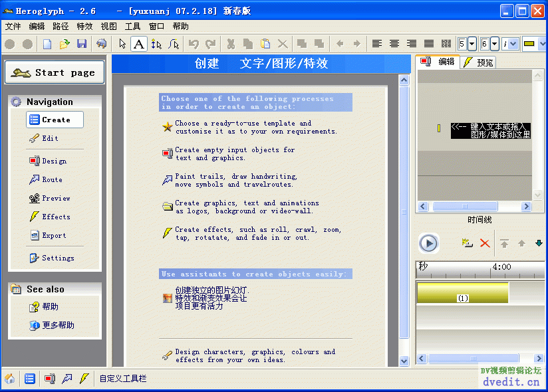Open the 窗口 menu

click(x=156, y=27)
